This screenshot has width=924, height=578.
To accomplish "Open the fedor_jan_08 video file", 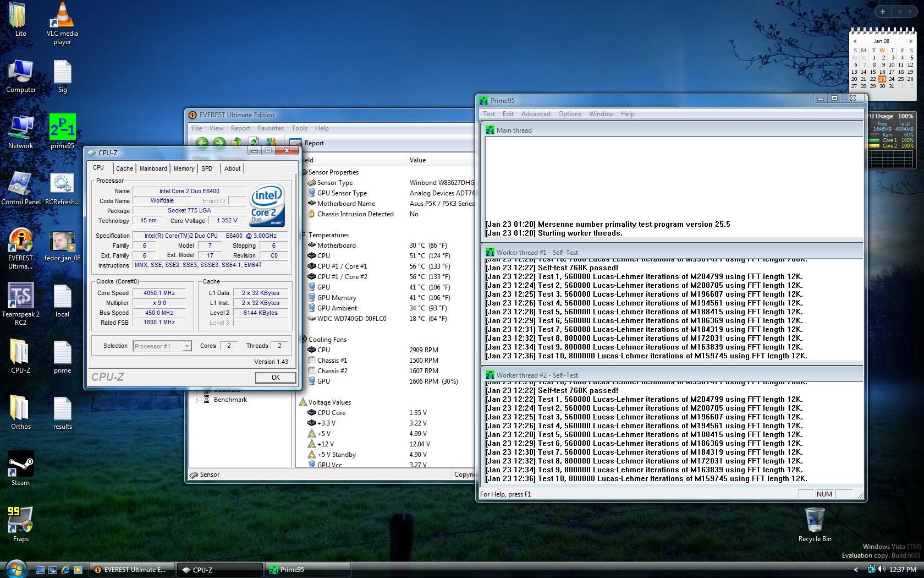I will [x=62, y=246].
